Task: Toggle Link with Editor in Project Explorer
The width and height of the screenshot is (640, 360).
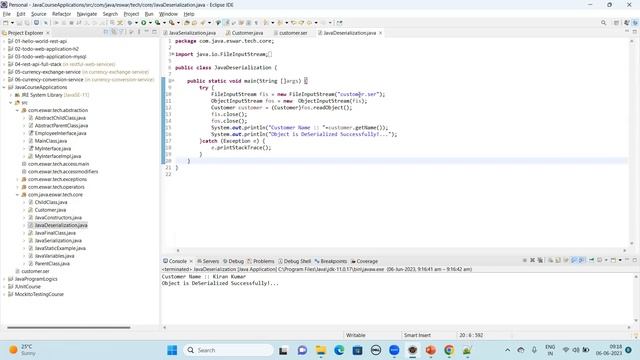Action: pos(114,32)
